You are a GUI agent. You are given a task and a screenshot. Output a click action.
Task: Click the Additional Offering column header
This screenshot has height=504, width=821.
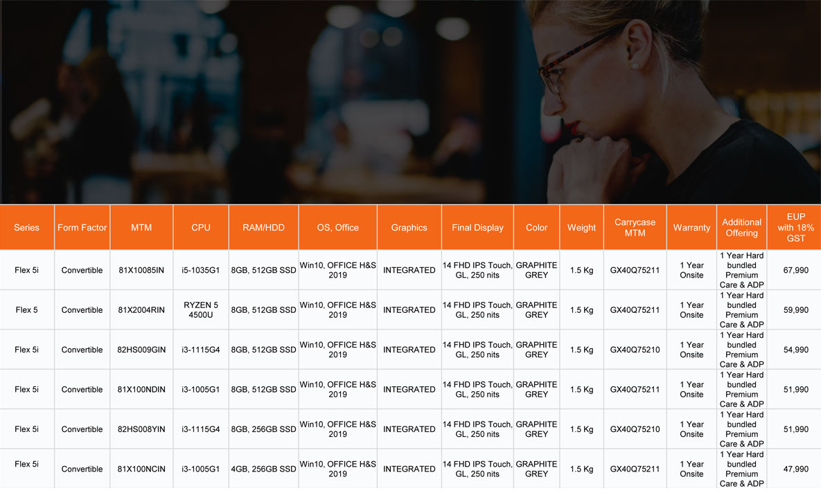pos(741,227)
